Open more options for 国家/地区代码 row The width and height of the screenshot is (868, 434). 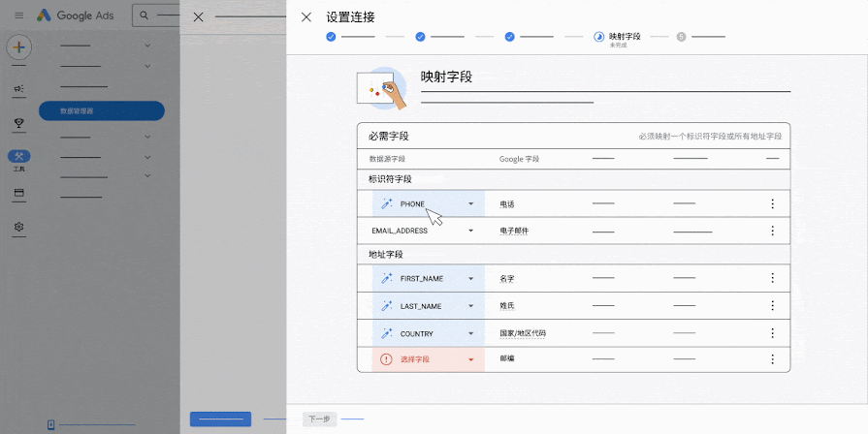point(772,333)
